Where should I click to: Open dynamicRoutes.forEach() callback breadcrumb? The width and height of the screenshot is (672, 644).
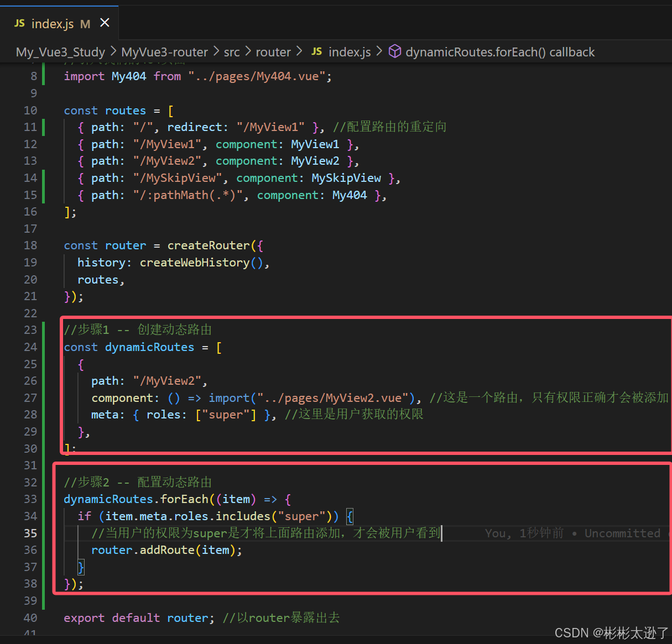pyautogui.click(x=500, y=52)
